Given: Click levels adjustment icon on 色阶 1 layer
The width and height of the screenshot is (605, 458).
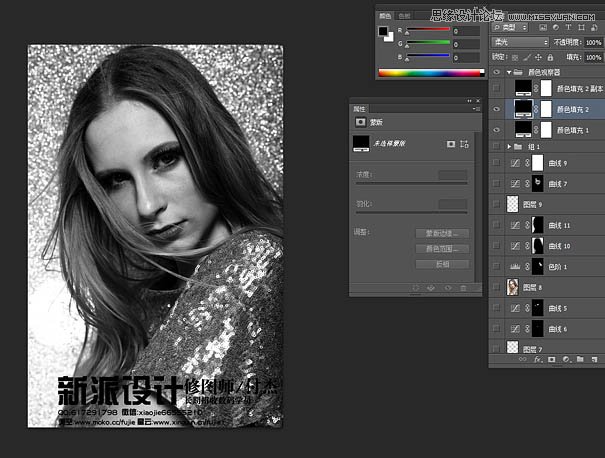Looking at the screenshot, I should [515, 267].
